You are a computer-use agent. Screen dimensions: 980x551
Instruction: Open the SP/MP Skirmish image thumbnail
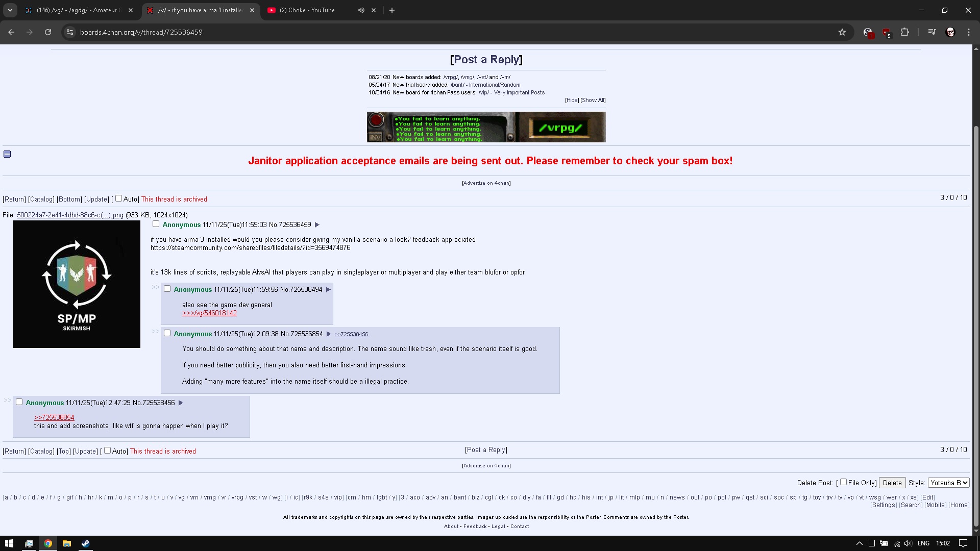pos(77,284)
